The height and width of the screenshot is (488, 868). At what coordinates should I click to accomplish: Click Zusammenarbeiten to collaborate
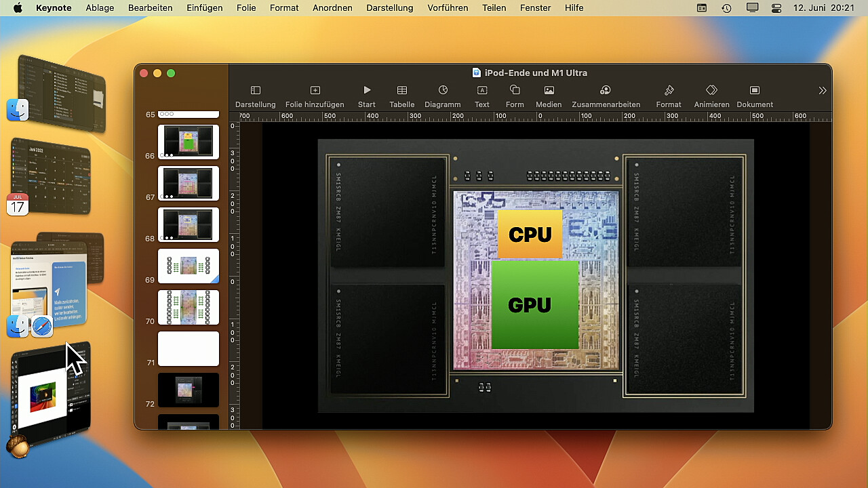pyautogui.click(x=606, y=97)
